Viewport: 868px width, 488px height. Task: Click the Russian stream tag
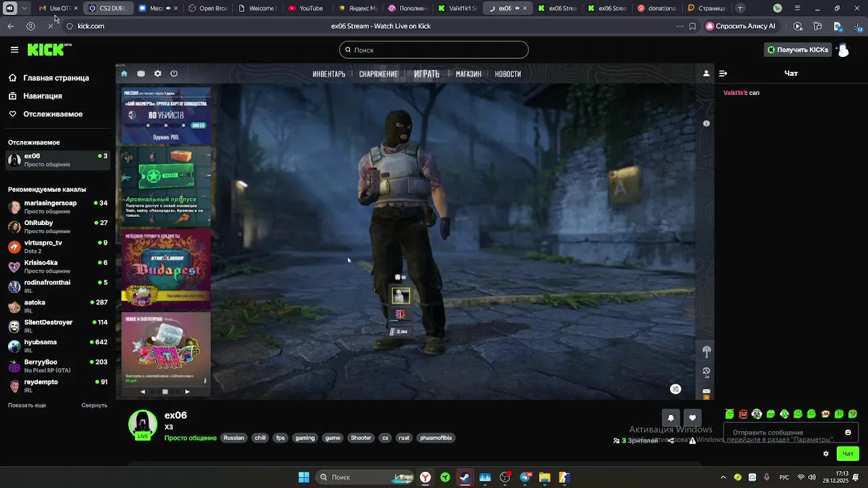[234, 438]
